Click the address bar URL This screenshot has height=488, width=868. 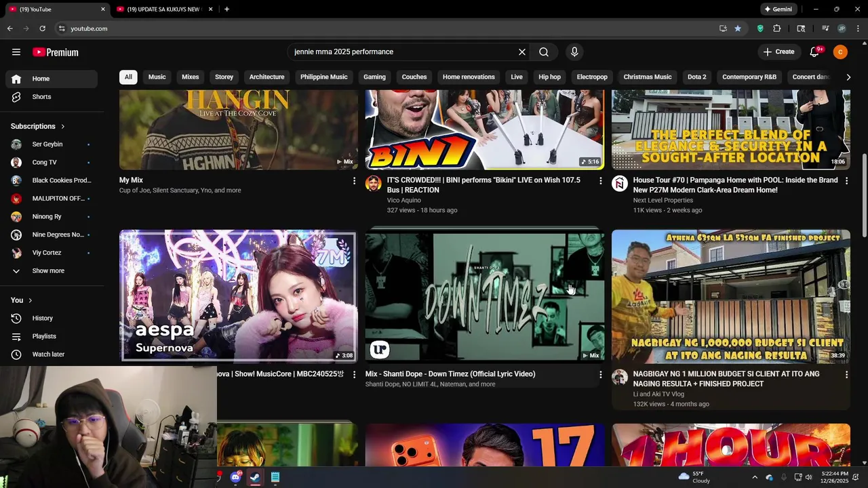(x=89, y=28)
